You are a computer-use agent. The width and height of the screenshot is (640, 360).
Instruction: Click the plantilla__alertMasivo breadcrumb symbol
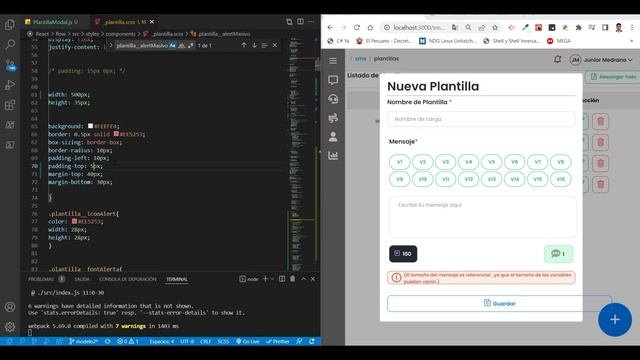tap(220, 34)
